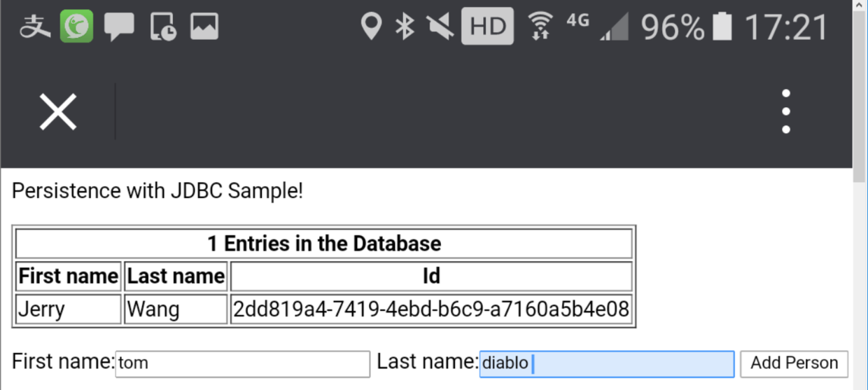Tap the Wi-Fi signal icon

tap(540, 27)
